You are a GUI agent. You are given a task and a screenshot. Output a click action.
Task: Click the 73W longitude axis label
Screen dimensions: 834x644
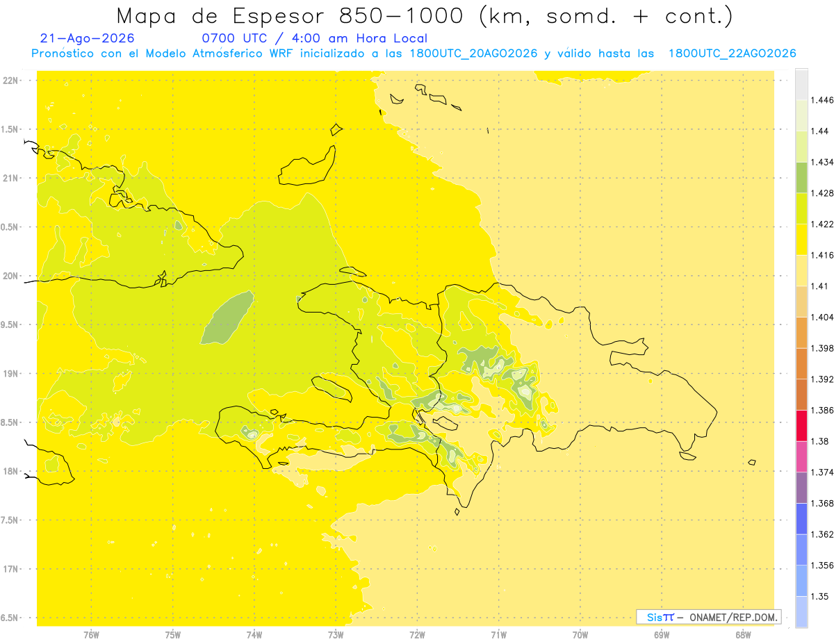[x=336, y=635]
